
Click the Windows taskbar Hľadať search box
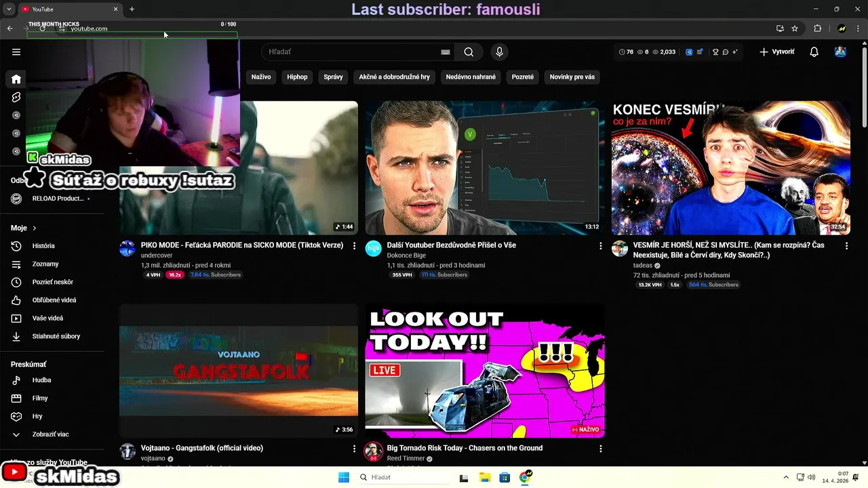[403, 477]
